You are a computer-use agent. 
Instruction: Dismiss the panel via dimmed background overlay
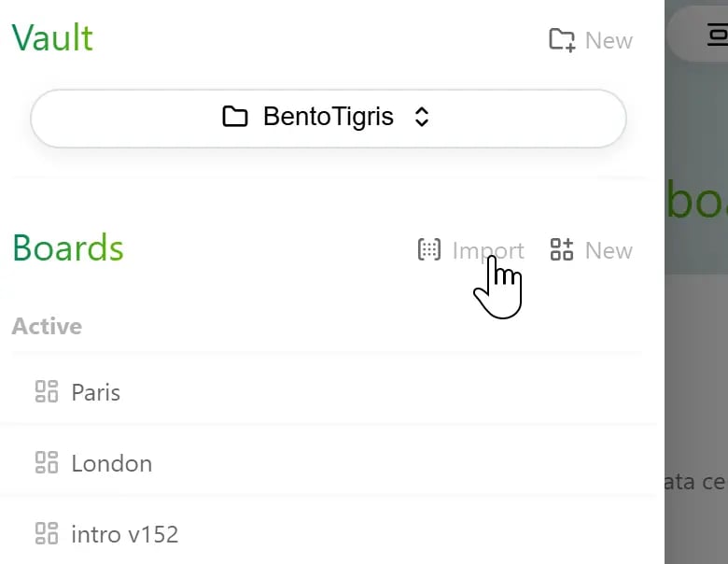tap(696, 372)
